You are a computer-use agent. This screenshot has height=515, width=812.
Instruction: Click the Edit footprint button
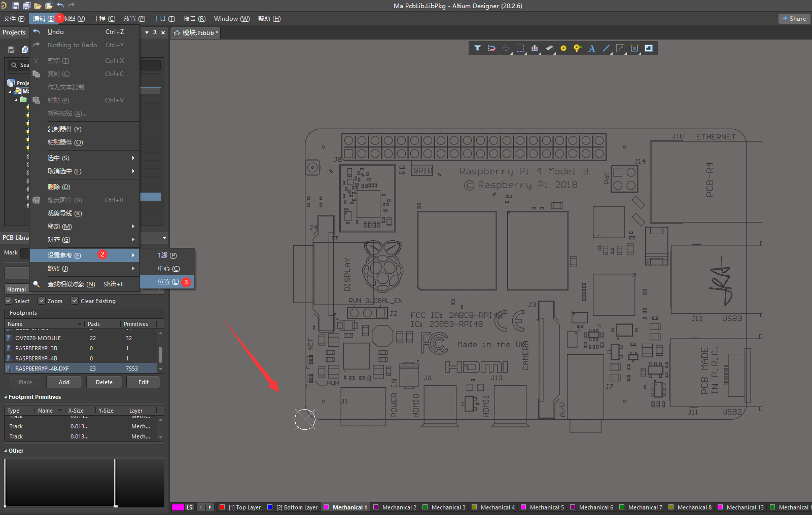(x=143, y=382)
